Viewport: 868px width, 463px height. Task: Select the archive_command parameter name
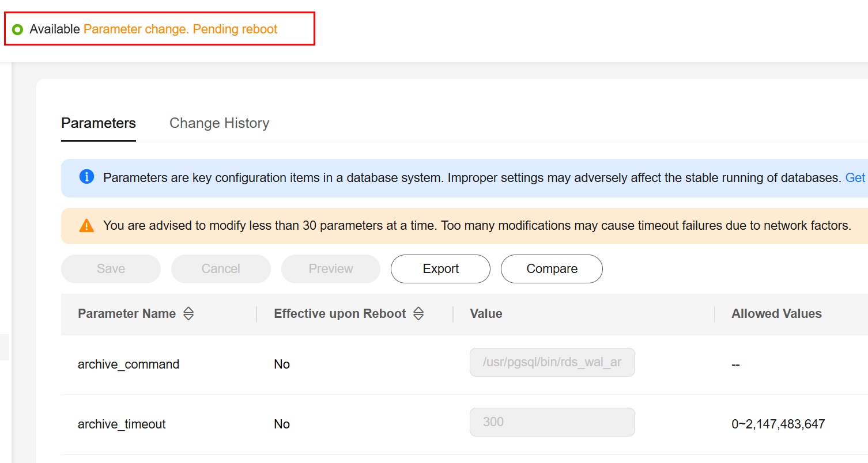[x=129, y=365]
